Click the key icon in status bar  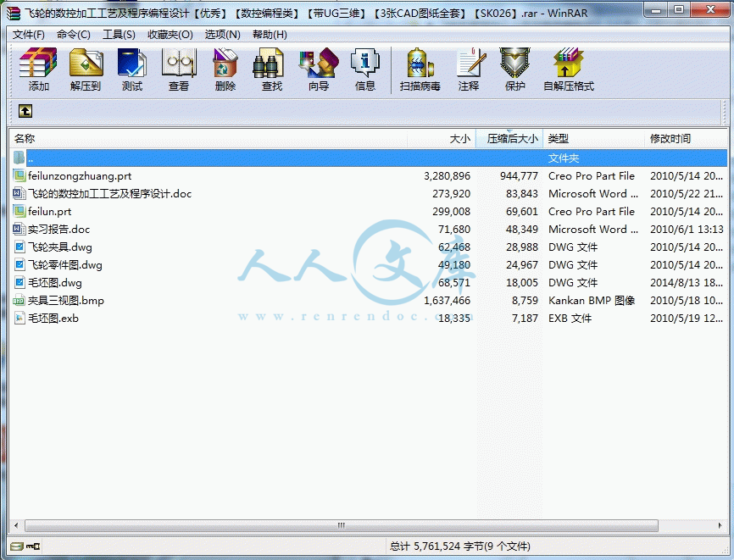pyautogui.click(x=33, y=546)
